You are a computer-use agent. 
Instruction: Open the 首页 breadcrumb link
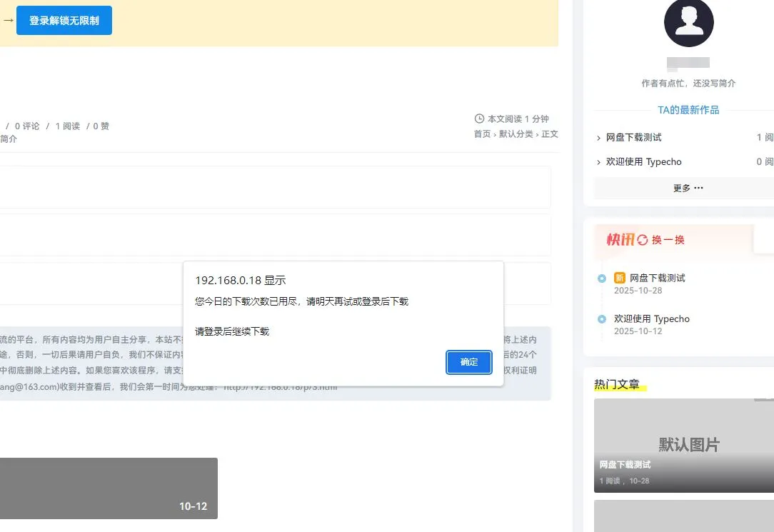tap(482, 134)
